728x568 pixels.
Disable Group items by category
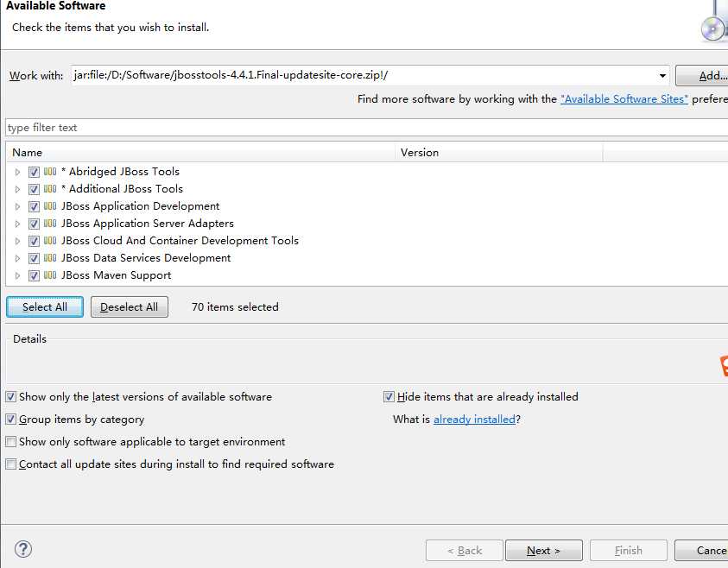click(10, 420)
